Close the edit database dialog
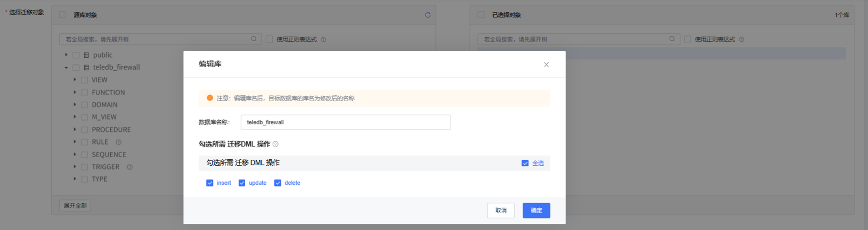This screenshot has width=868, height=230. 547,65
